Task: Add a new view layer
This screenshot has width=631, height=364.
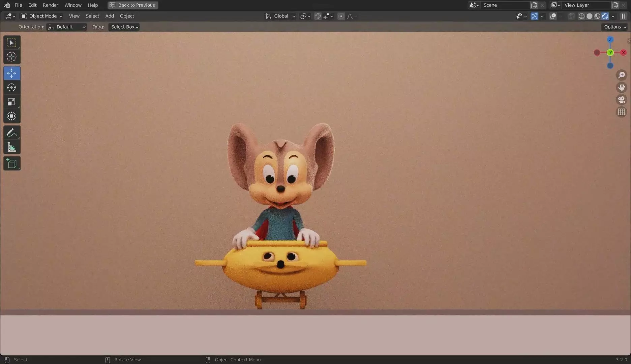Action: tap(615, 5)
